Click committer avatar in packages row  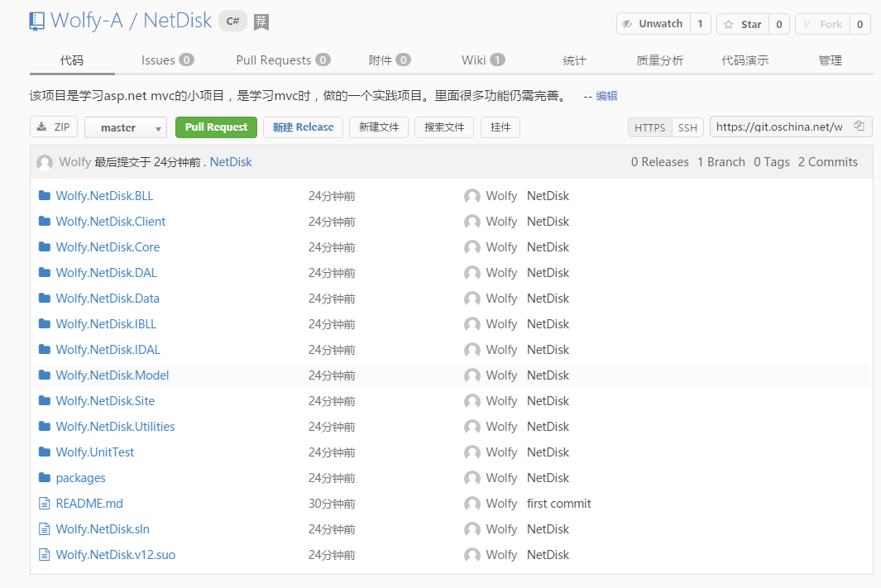coord(472,478)
